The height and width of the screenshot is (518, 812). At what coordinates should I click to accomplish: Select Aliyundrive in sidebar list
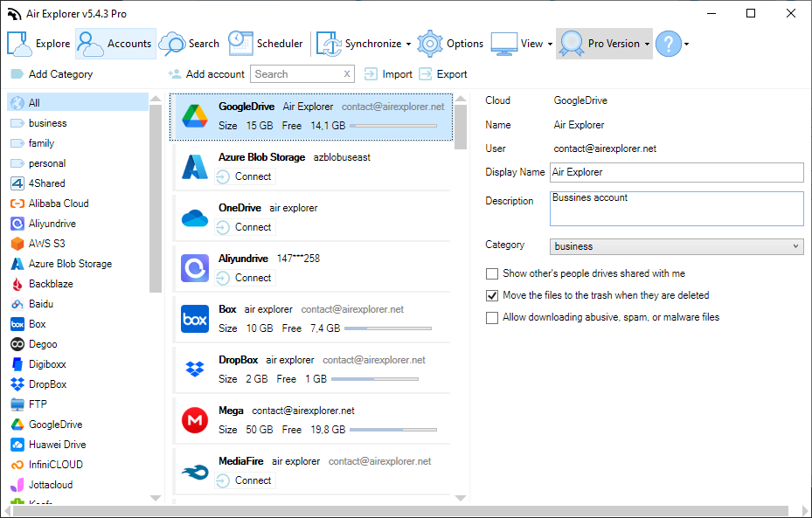point(78,224)
